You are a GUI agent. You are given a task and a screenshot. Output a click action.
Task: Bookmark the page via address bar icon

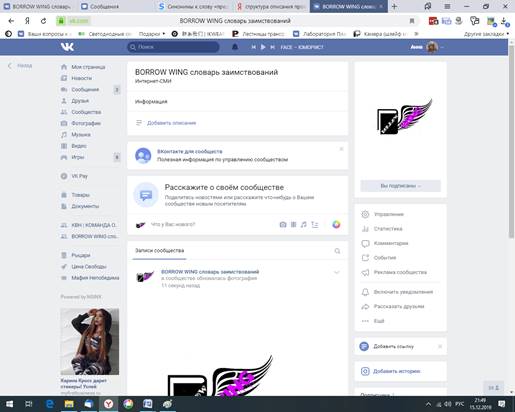pos(412,21)
